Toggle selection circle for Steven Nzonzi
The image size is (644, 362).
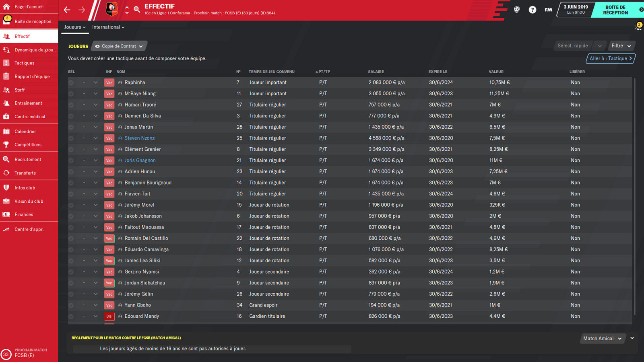click(71, 138)
